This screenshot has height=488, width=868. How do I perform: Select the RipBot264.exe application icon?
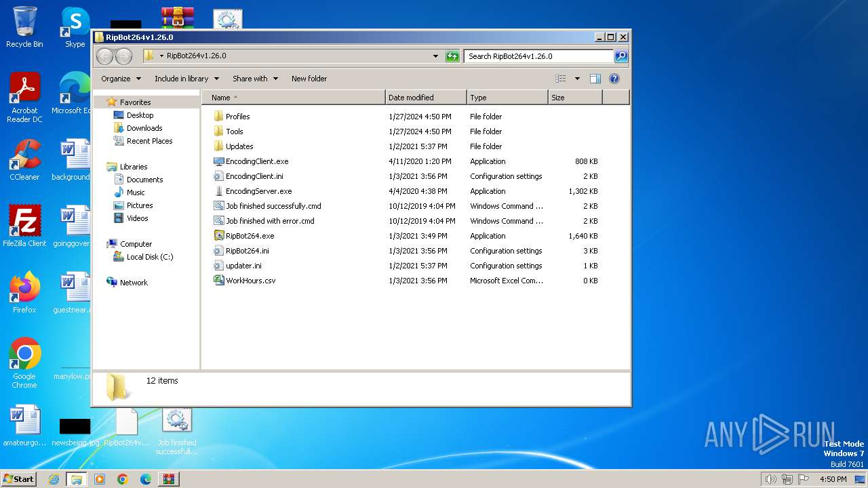pos(218,236)
